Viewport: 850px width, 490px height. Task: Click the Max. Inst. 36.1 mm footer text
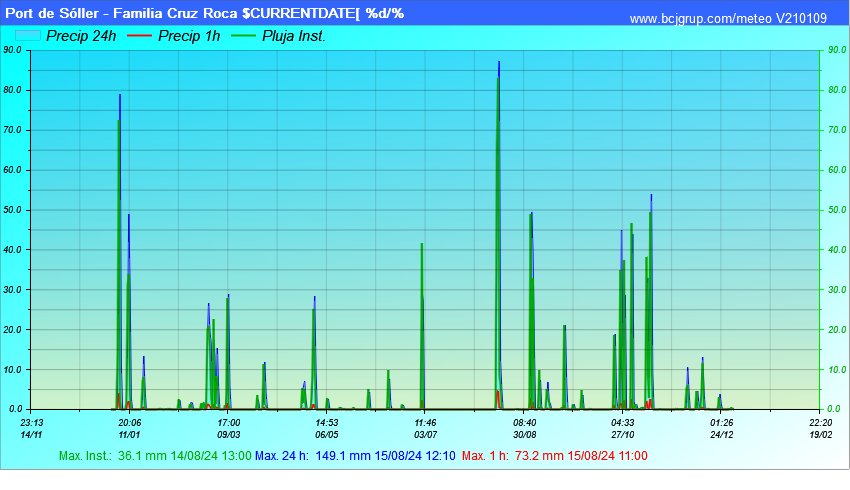click(154, 456)
